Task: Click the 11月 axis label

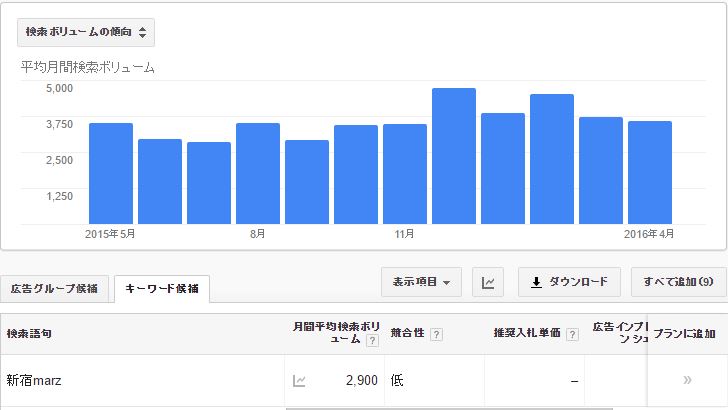Action: 404,234
